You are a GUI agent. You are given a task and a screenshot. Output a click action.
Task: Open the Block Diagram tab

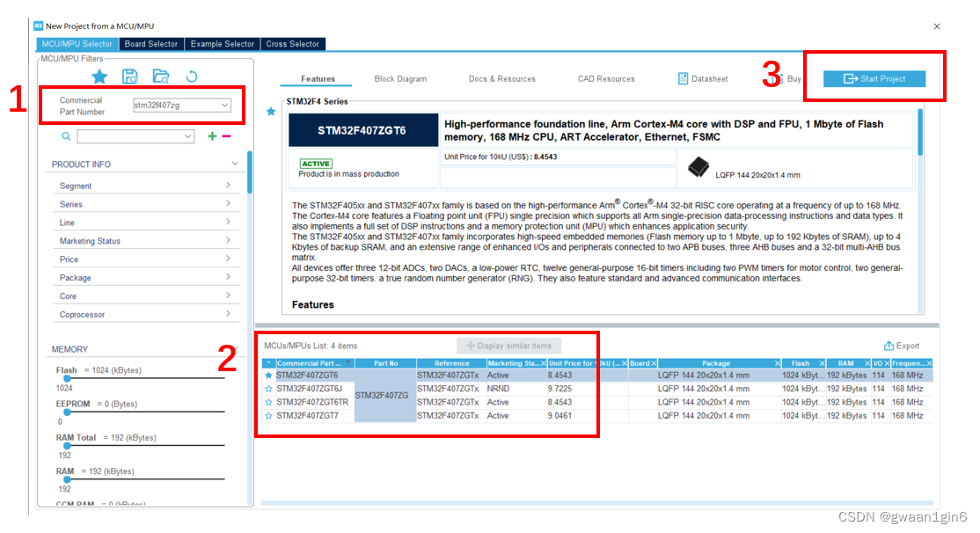point(400,79)
